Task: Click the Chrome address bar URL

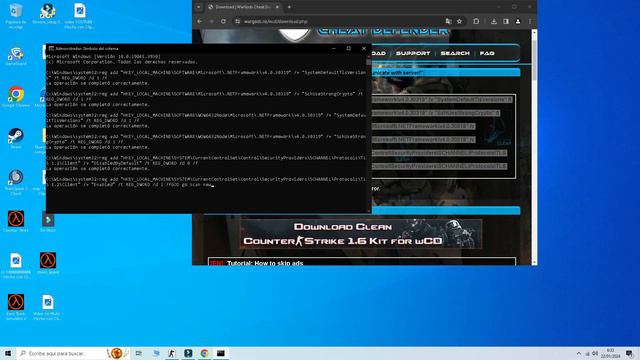Action: coord(276,21)
